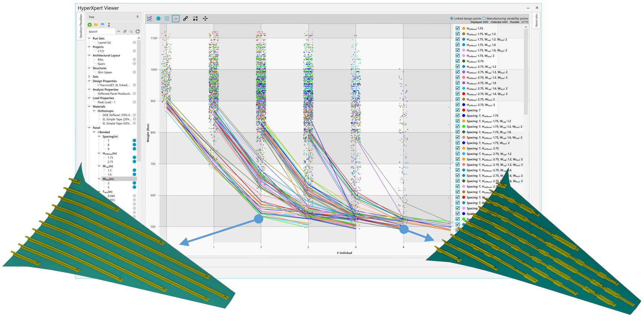Toggle the circle indicator for C131
644x321 pixels.
pos(134,51)
